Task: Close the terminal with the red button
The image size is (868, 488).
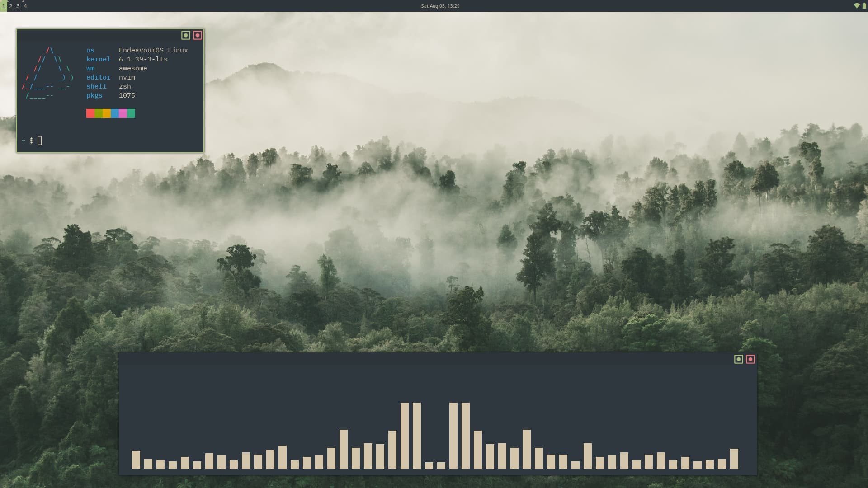Action: point(198,35)
